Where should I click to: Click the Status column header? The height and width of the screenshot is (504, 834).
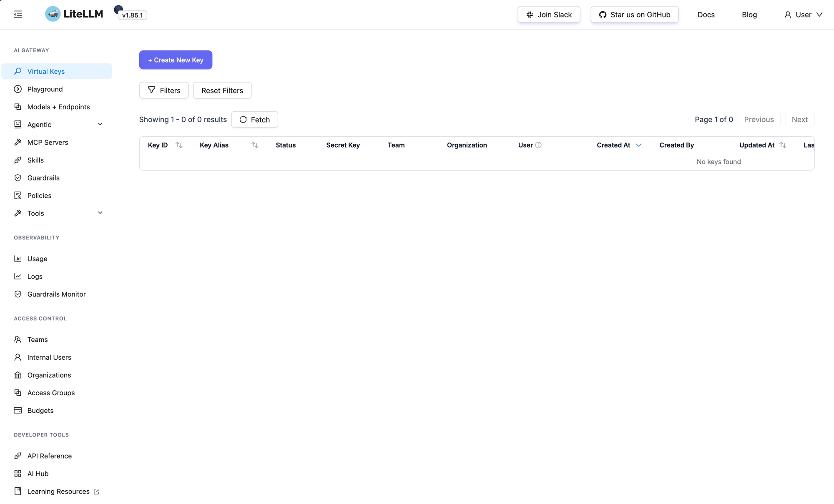286,145
